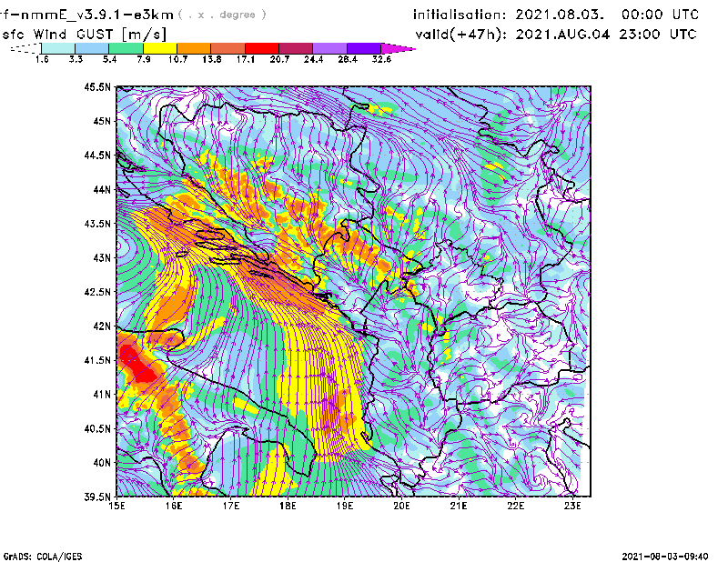The image size is (728, 562).
Task: Click the '2021-08-03-09:40' timestamp
Action: (665, 557)
